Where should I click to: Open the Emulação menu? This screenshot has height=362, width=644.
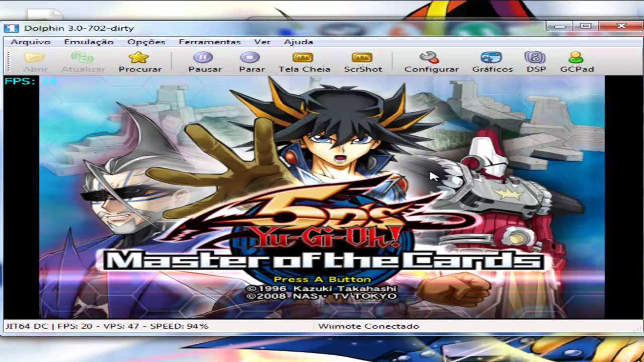coord(89,42)
